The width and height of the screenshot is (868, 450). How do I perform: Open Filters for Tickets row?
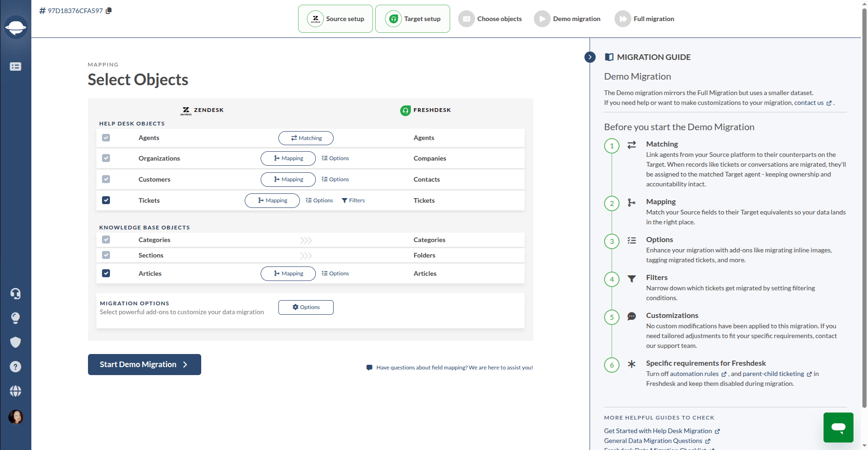(x=353, y=201)
